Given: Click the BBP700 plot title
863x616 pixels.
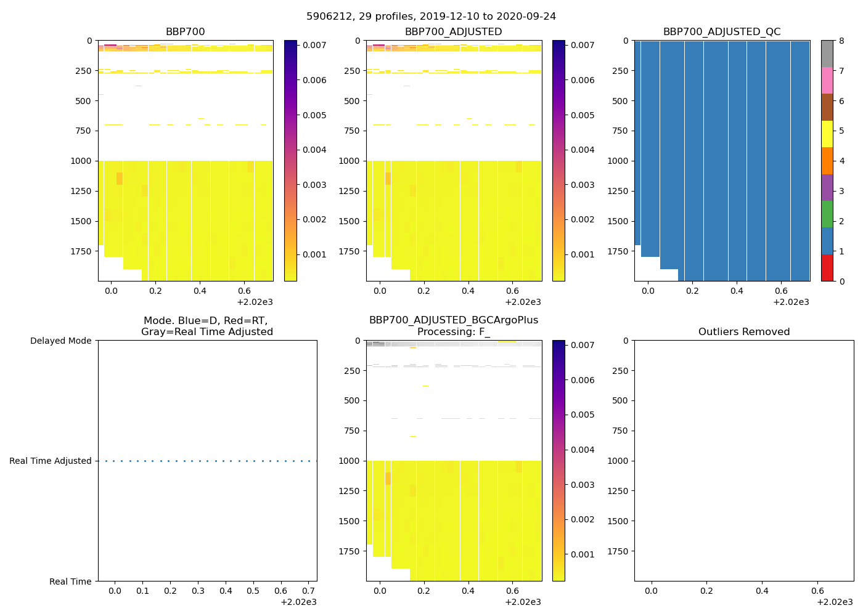Looking at the screenshot, I should [x=185, y=32].
